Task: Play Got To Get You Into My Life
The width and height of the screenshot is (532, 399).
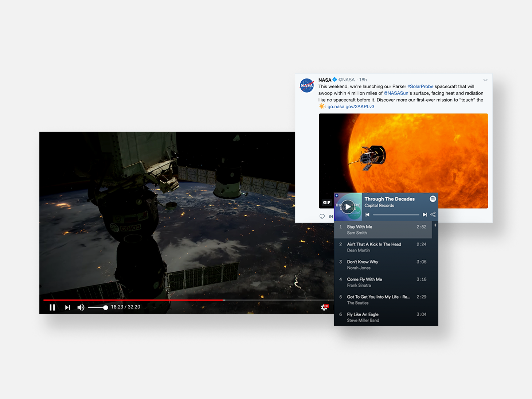Action: pyautogui.click(x=383, y=300)
